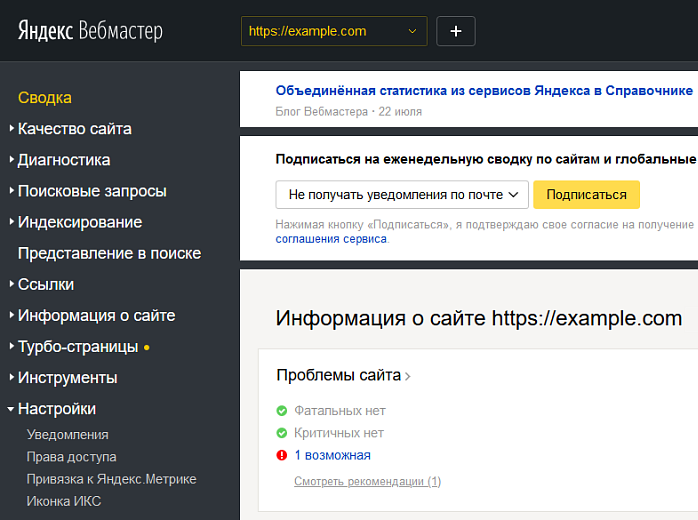The image size is (698, 520).
Task: Click the yellow Подписаться button
Action: 586,195
